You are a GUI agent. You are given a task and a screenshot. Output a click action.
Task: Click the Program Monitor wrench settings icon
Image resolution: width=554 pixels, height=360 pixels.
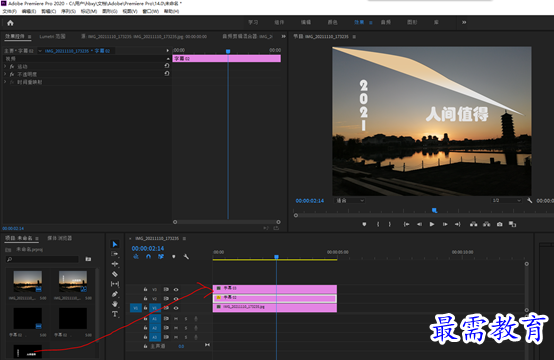[529, 200]
